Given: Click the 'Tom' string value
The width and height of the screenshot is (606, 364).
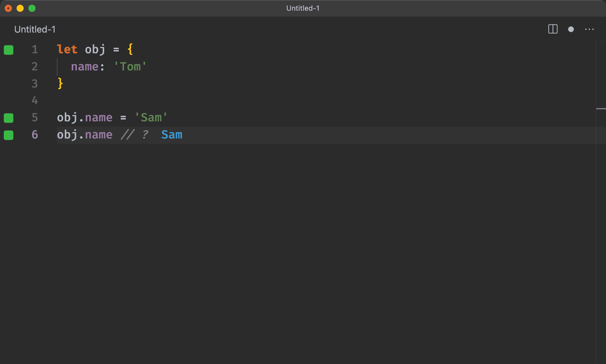Looking at the screenshot, I should coord(130,67).
